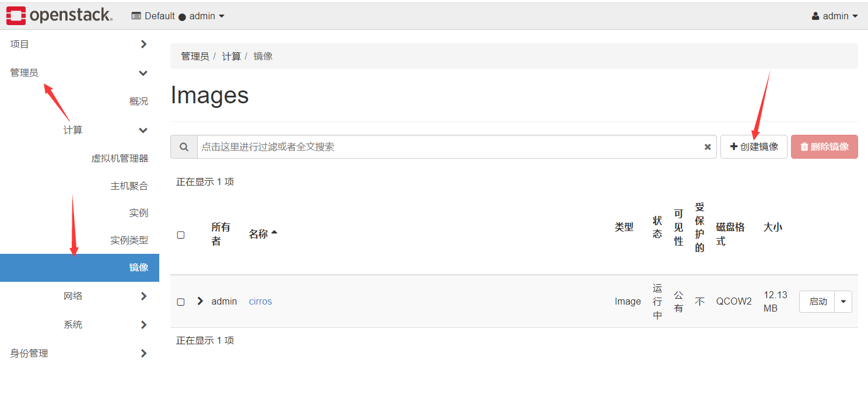Tick the select-all images checkbox
Image resolution: width=868 pixels, height=402 pixels.
[x=181, y=235]
